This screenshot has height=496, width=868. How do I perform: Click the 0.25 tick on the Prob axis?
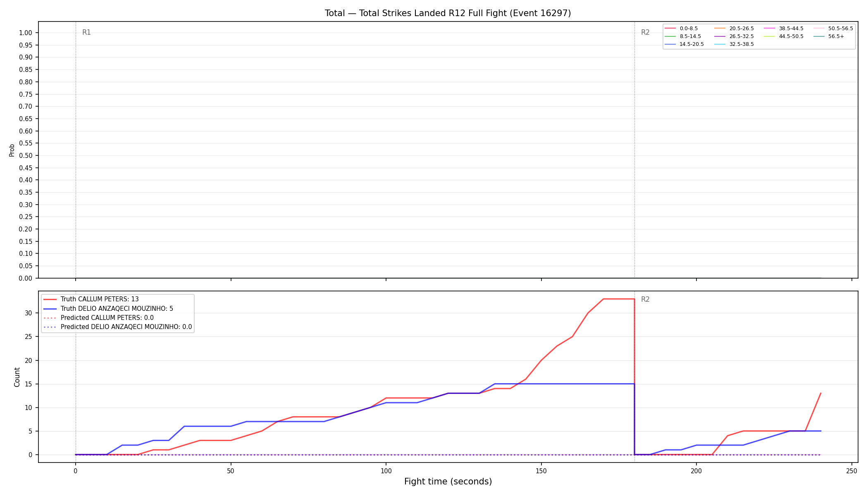(x=26, y=217)
